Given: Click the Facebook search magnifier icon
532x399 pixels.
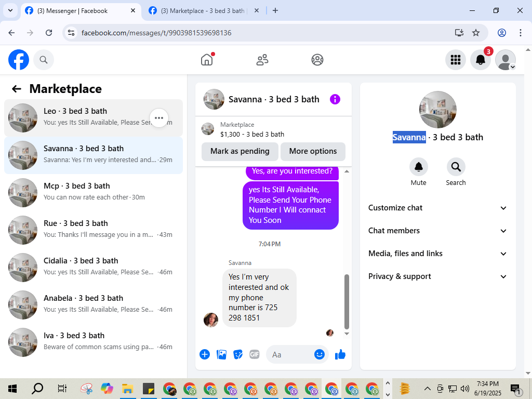Looking at the screenshot, I should click(44, 60).
